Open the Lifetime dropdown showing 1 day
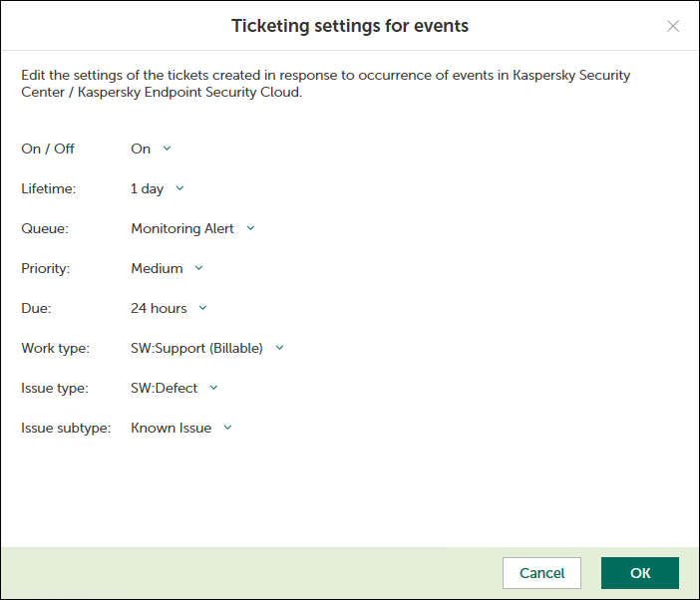Viewport: 700px width, 600px height. tap(148, 188)
